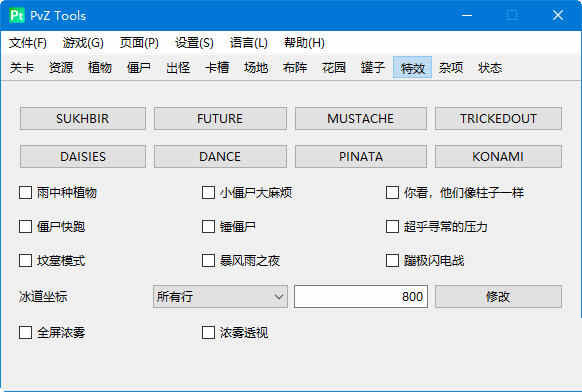Click the SUKHBIR button

[83, 118]
